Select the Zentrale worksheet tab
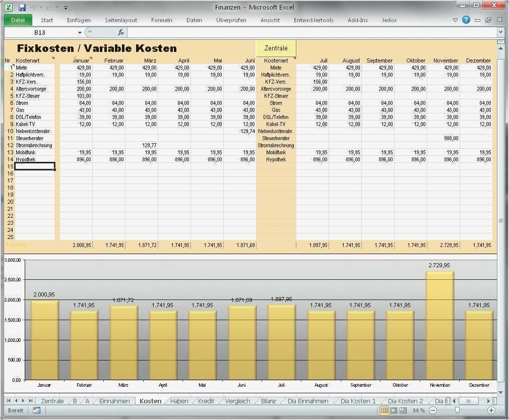Image resolution: width=509 pixels, height=420 pixels. 52,401
